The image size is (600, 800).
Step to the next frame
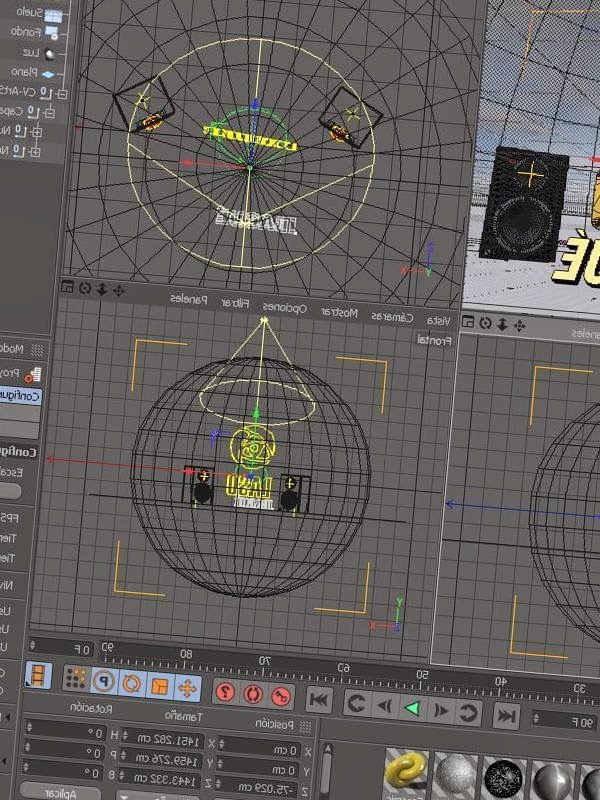(384, 706)
